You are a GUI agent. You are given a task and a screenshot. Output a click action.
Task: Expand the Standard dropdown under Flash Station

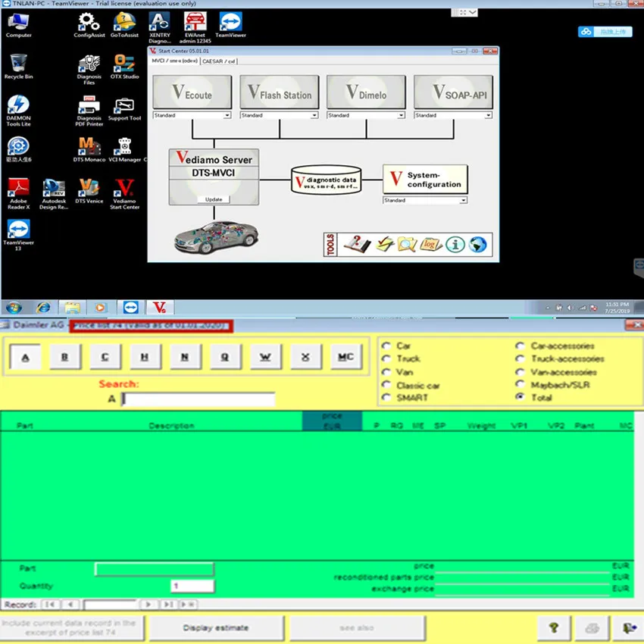point(314,115)
